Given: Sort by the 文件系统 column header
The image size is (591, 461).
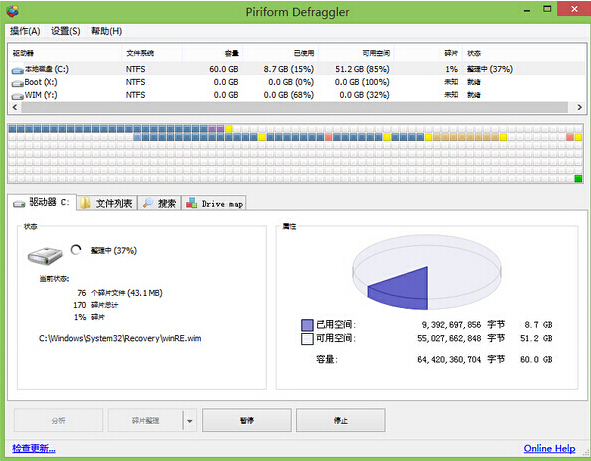Looking at the screenshot, I should pos(152,53).
